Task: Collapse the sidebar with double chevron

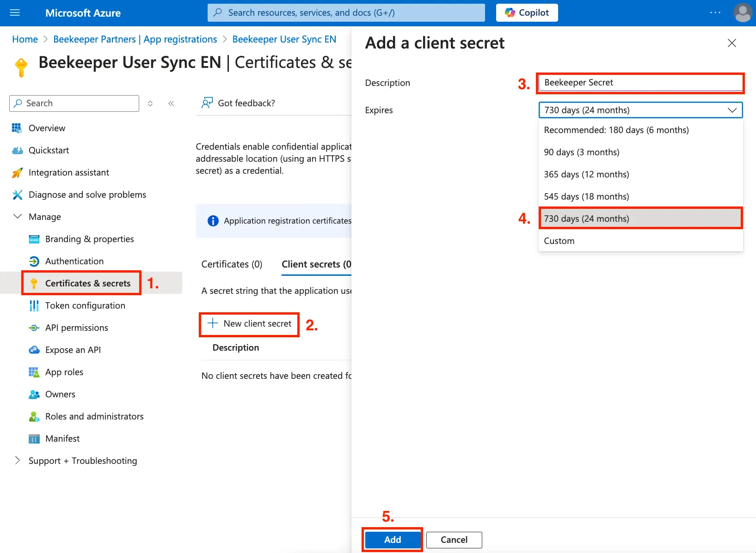Action: pyautogui.click(x=171, y=103)
